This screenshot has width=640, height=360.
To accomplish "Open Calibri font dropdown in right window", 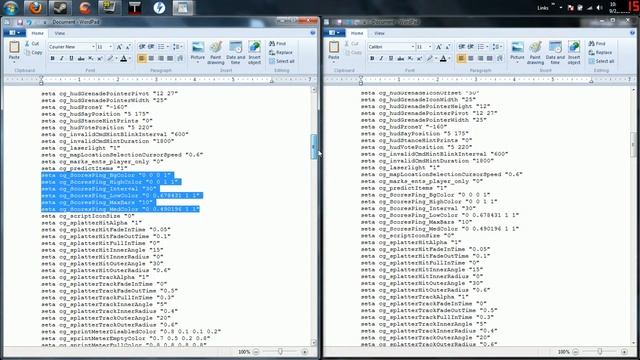I will 413,47.
